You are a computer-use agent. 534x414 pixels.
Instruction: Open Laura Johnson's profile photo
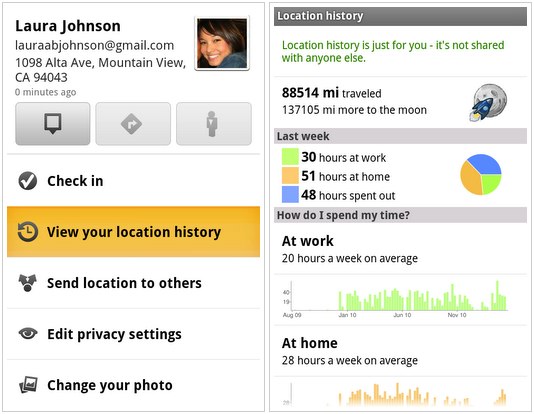pos(222,44)
